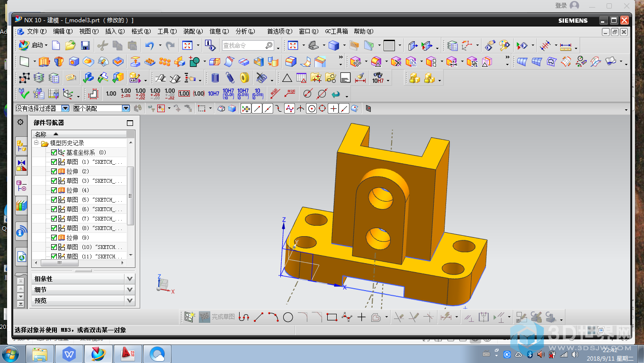Open the 启动 dropdown arrow
The height and width of the screenshot is (363, 644).
click(x=46, y=45)
